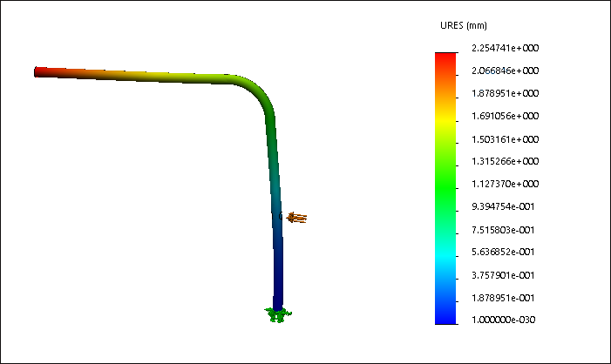
Task: Select the maximum value 2.254741e+000
Action: click(x=505, y=48)
